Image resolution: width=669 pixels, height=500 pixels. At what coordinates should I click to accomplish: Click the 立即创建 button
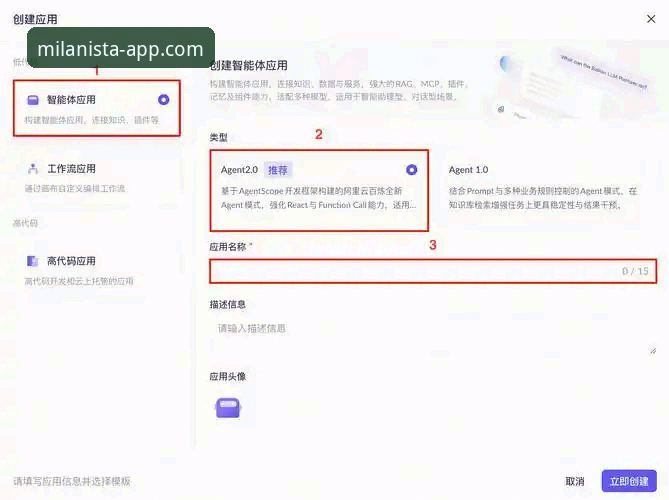(629, 481)
